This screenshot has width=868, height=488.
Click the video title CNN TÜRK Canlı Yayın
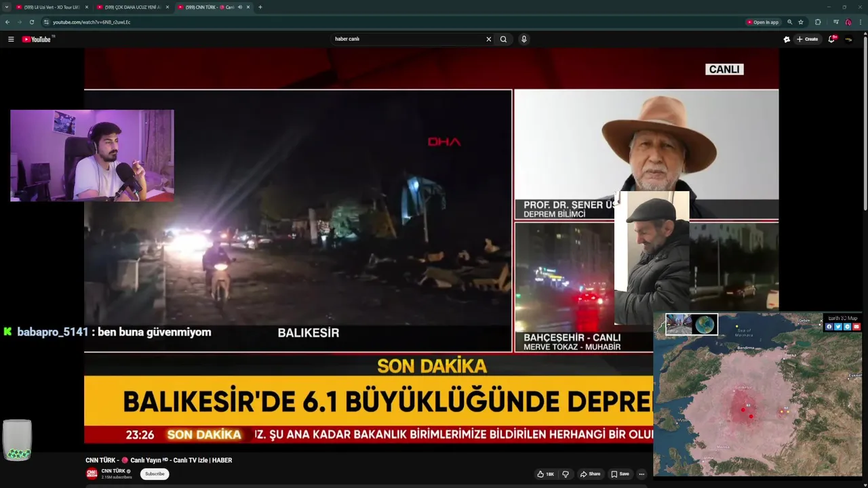159,460
